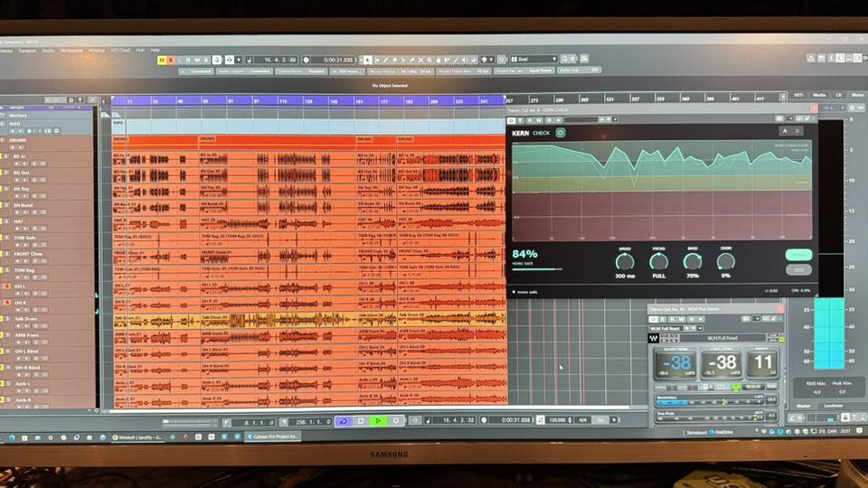Click Cubase Pro Project taskbar button
868x488 pixels.
(x=272, y=436)
